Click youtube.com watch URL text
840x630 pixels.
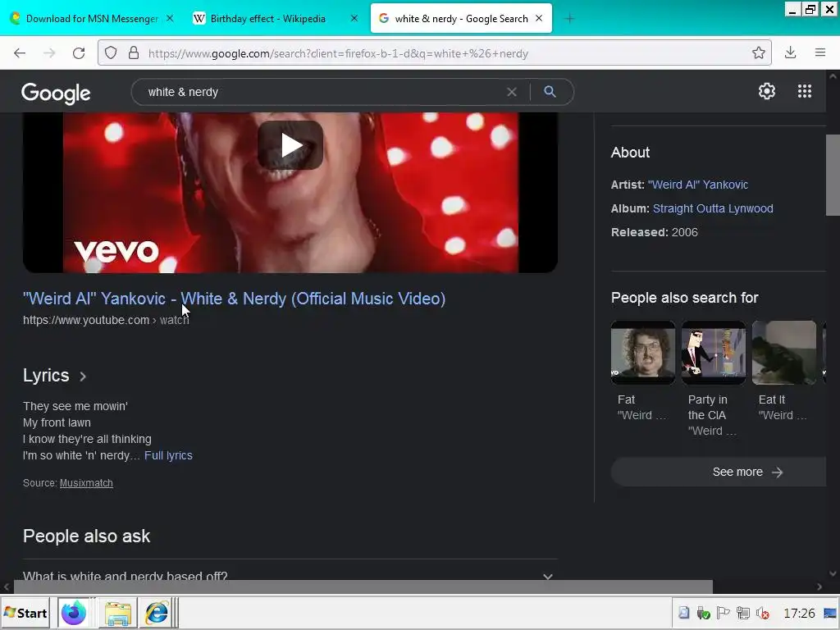coord(106,320)
